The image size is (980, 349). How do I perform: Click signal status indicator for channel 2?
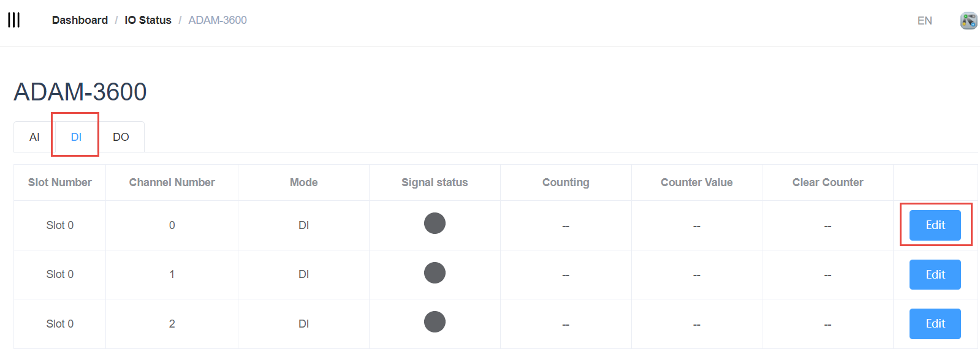pos(435,322)
